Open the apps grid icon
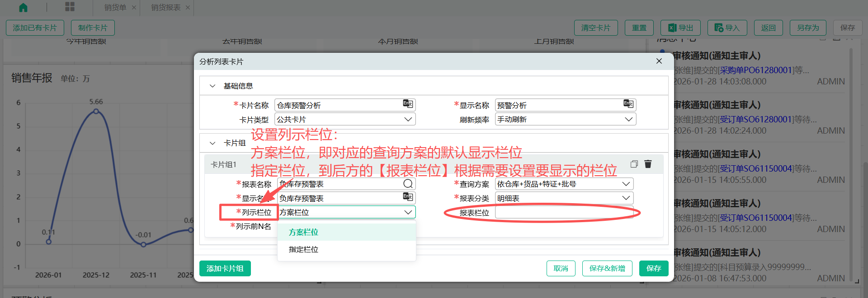868x298 pixels. click(70, 7)
